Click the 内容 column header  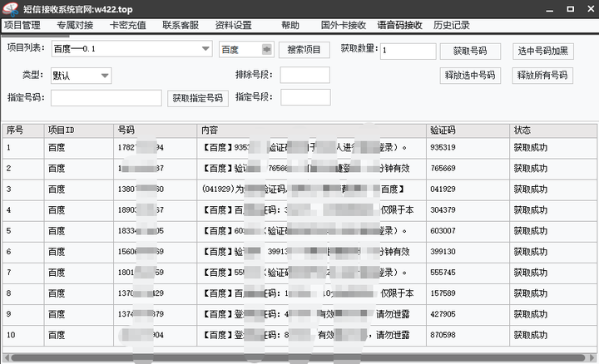(x=311, y=130)
